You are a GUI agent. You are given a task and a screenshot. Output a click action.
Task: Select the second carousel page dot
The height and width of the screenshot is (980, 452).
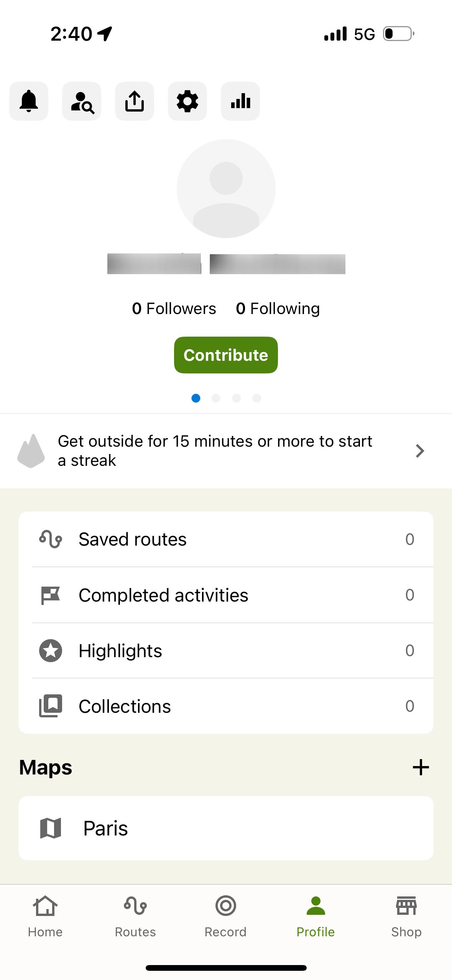pyautogui.click(x=216, y=398)
